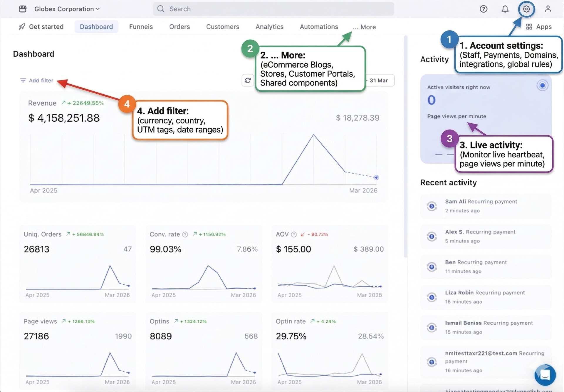Click the AOV info icon
The width and height of the screenshot is (564, 392).
pos(294,234)
